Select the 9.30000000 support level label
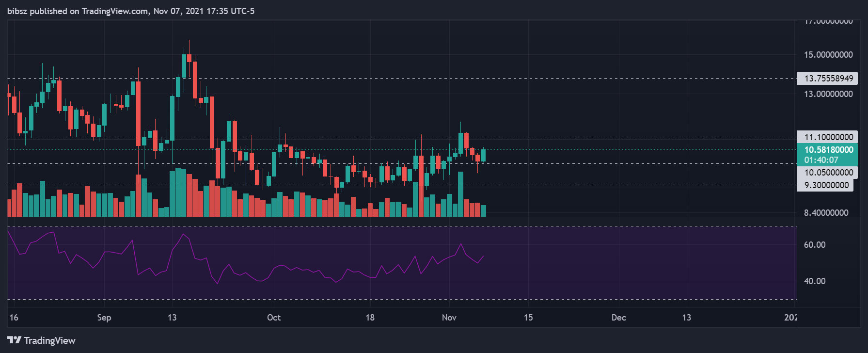 (825, 185)
